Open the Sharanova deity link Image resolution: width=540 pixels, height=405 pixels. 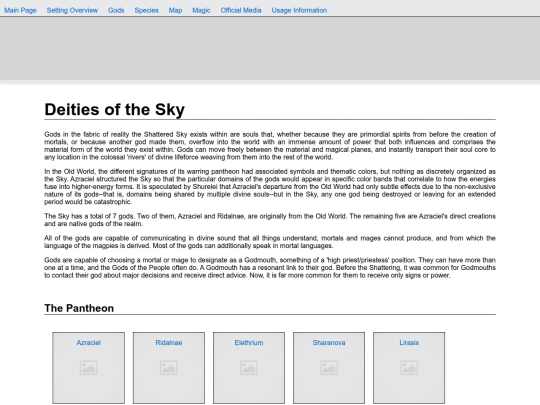pos(329,343)
